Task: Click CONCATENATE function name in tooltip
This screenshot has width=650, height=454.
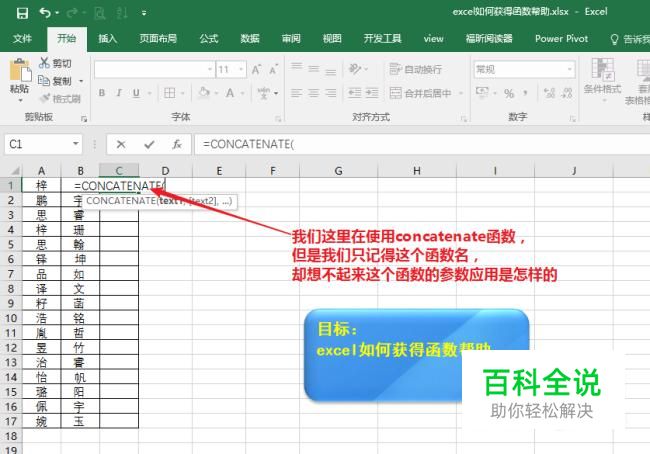Action: [121, 201]
